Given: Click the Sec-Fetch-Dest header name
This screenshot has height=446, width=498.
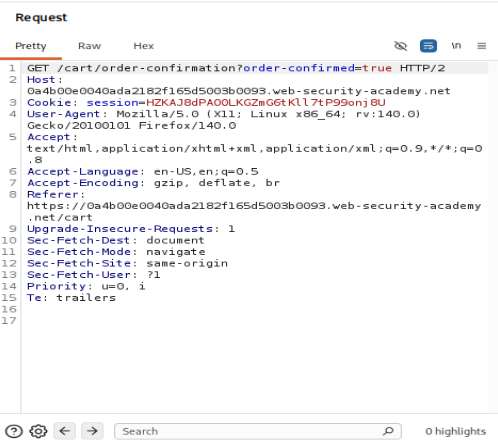Looking at the screenshot, I should [79, 240].
